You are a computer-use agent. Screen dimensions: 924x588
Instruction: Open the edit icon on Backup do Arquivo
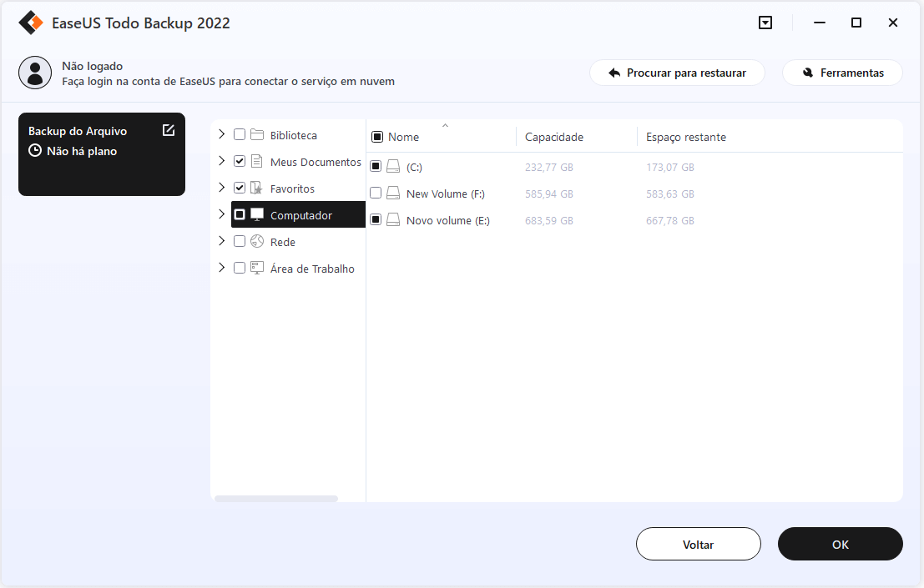click(169, 130)
